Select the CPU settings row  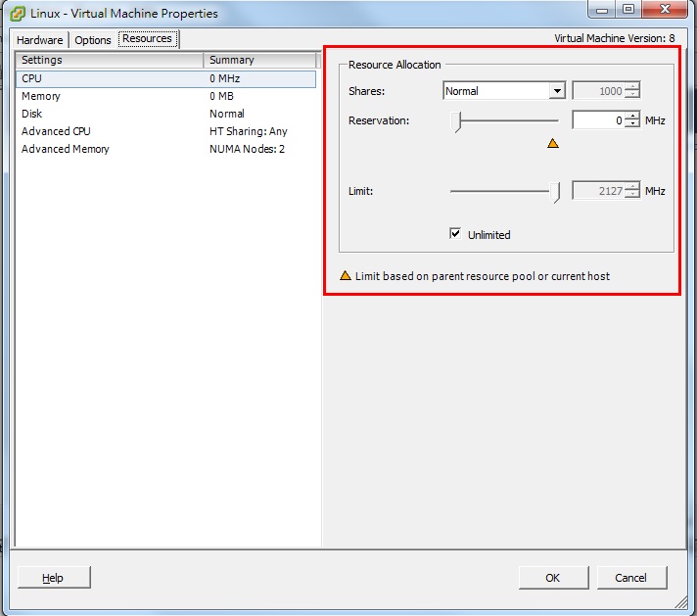click(165, 78)
